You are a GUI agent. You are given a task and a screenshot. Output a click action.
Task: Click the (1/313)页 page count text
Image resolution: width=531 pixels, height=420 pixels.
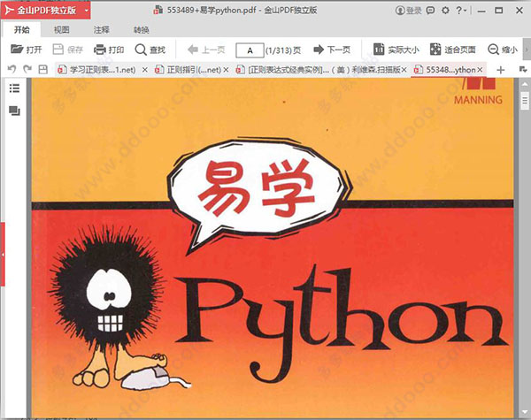coord(283,50)
